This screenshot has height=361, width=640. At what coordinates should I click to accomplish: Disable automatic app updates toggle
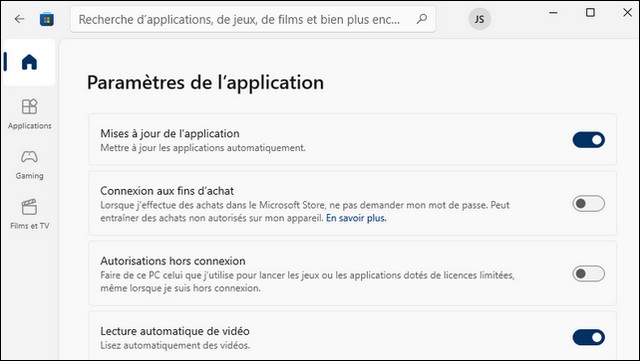(588, 140)
